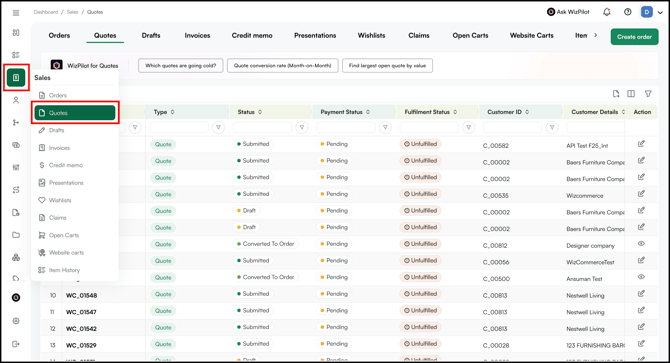Switch to the Open Carts tab

coord(470,35)
